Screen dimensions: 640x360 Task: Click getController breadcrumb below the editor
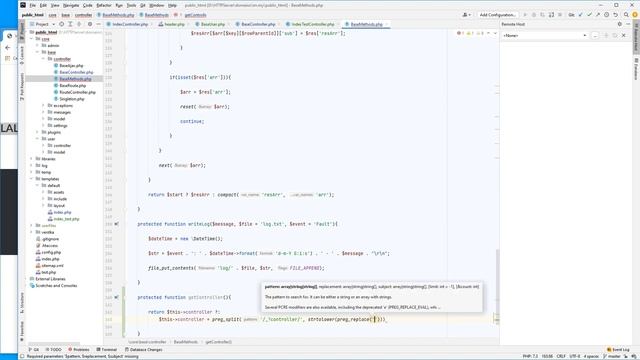(x=218, y=342)
